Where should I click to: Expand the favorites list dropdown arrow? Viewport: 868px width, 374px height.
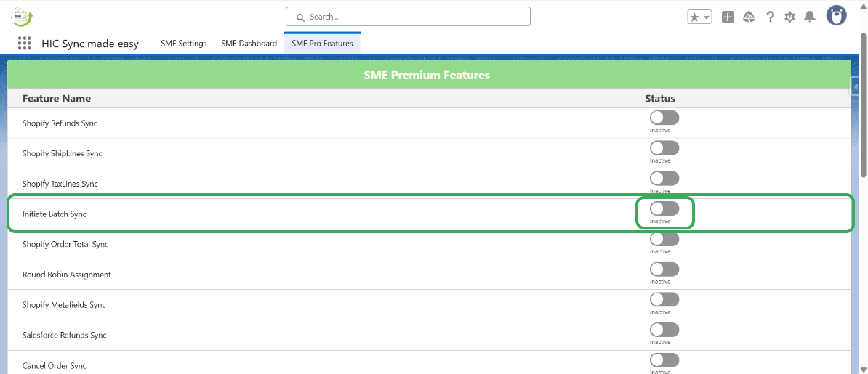706,17
